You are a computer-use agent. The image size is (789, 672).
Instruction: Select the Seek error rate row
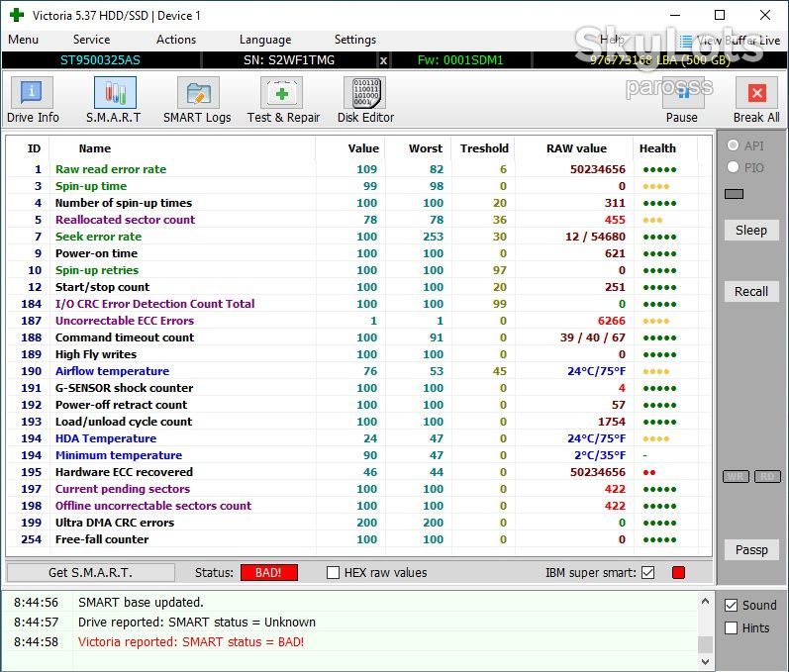click(359, 237)
